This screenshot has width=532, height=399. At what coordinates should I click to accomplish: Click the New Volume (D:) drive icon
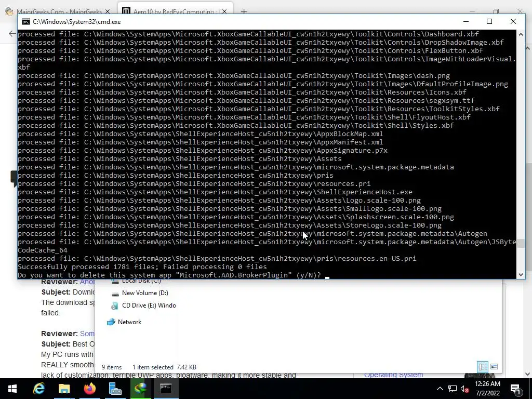pos(115,294)
